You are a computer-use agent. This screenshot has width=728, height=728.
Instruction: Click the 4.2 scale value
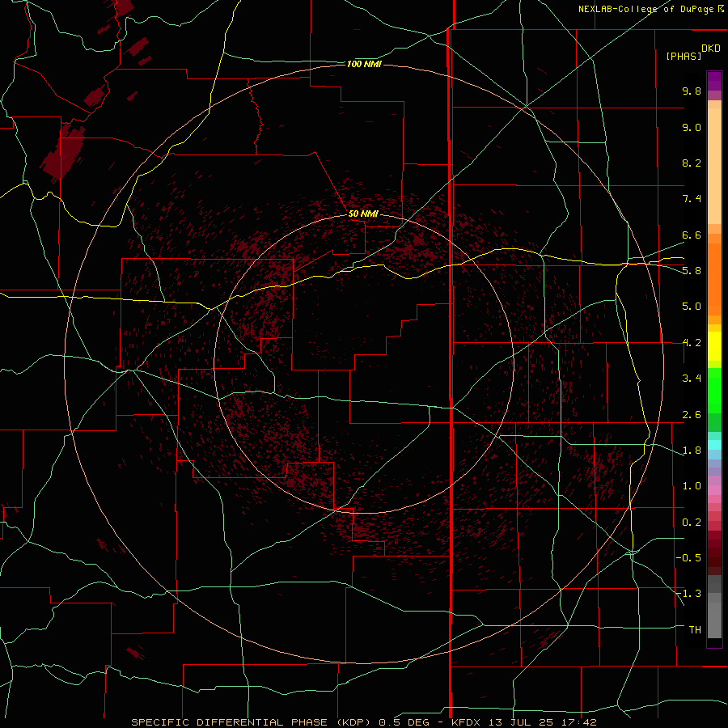692,343
